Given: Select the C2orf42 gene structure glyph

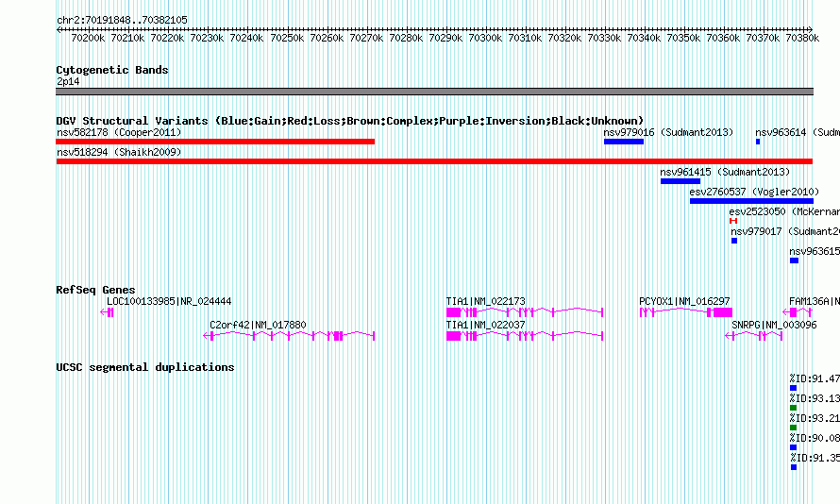Looking at the screenshot, I should pyautogui.click(x=289, y=336).
